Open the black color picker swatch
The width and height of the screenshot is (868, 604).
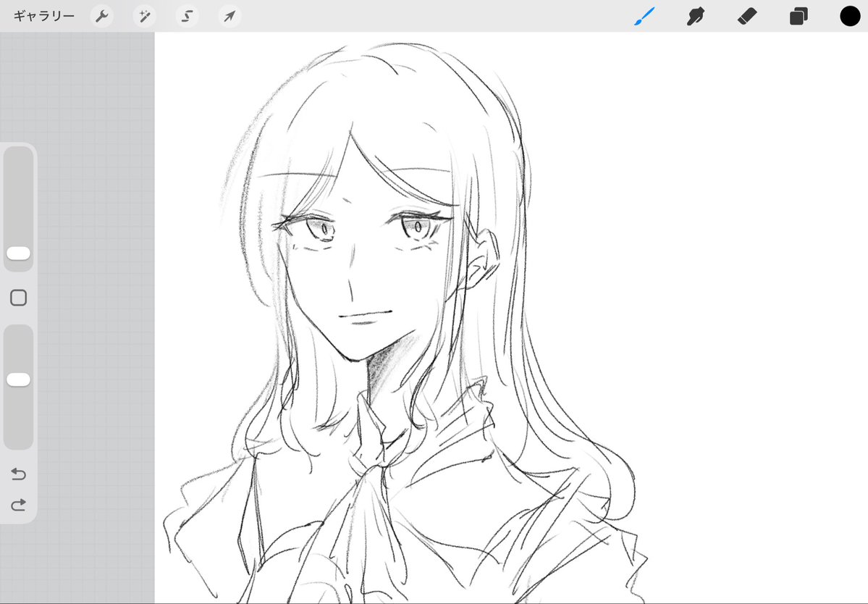pos(850,16)
